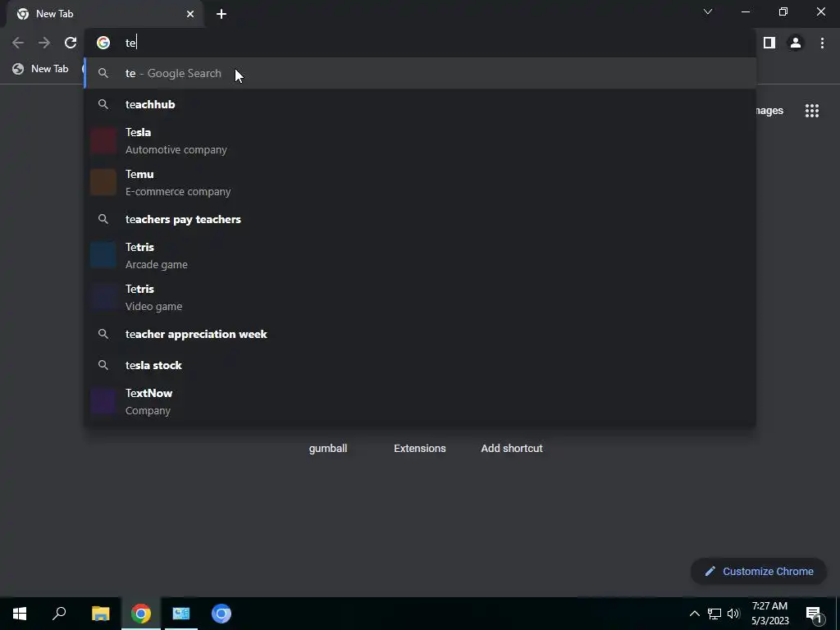The width and height of the screenshot is (840, 630).
Task: Show hidden system tray icons
Action: point(694,614)
